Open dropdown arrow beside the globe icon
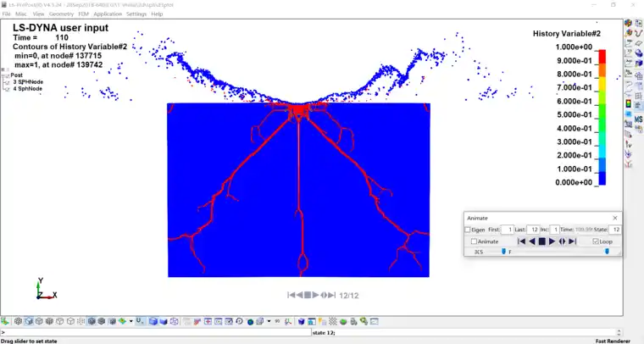644x344 pixels. [269, 321]
